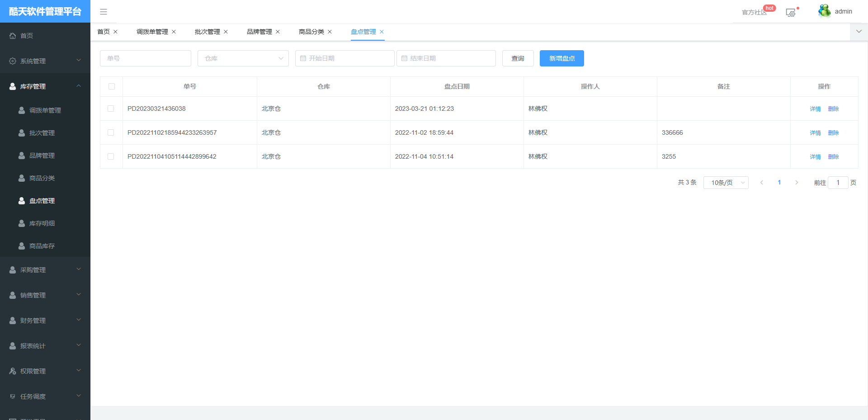The image size is (868, 420).
Task: Select the checkbox for order PD2022110410511442899642
Action: click(x=112, y=156)
